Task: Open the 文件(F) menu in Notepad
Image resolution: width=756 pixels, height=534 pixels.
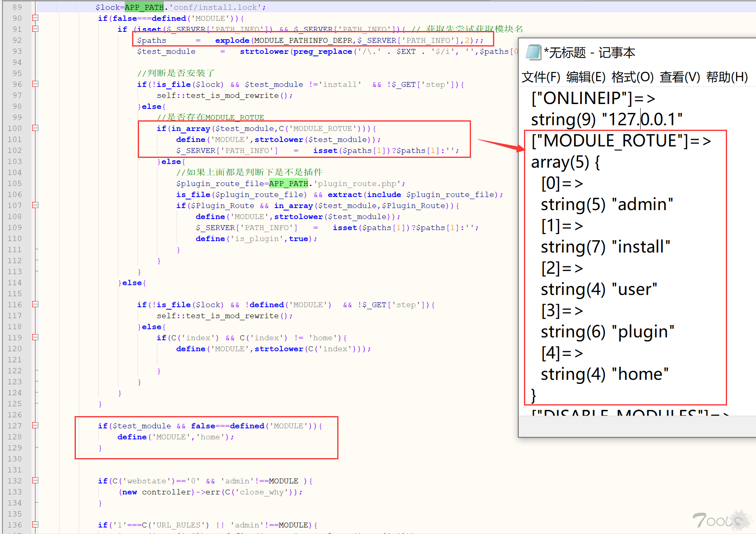Action: tap(541, 77)
